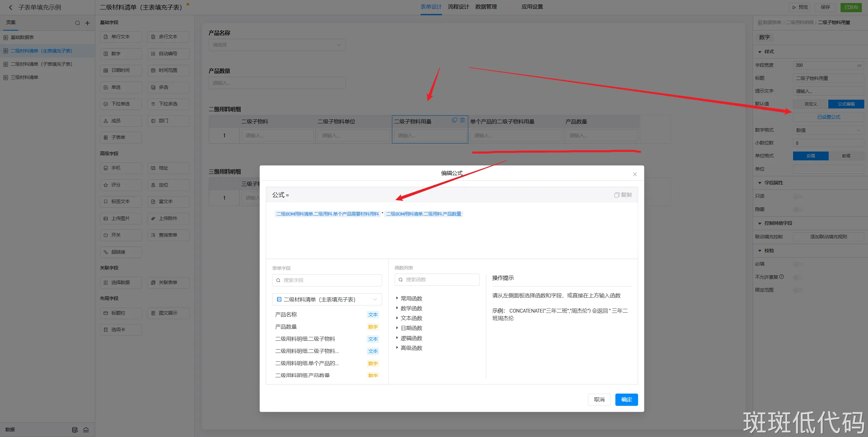Add a new page with plus icon
This screenshot has width=868, height=437.
click(x=87, y=23)
